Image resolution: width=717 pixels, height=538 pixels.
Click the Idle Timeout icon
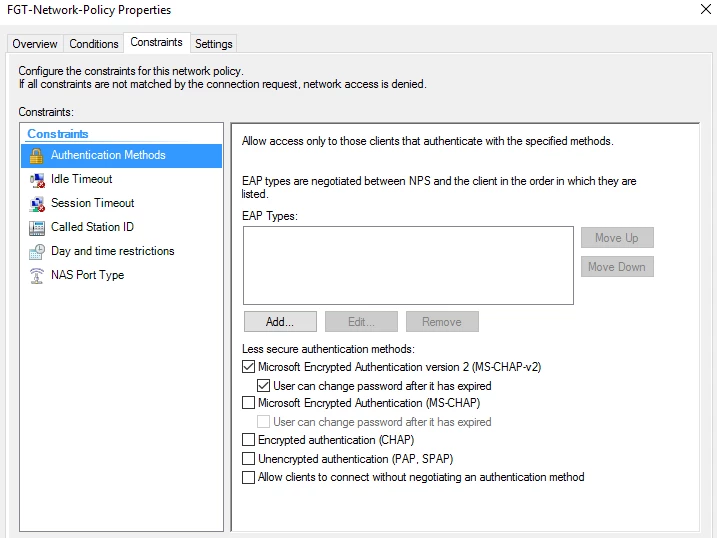[x=37, y=180]
